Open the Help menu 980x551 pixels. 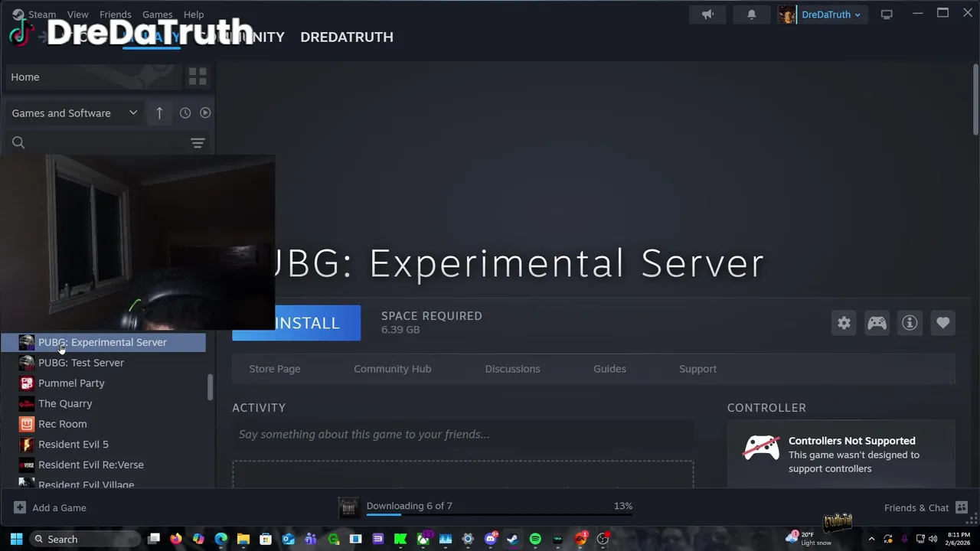[194, 15]
